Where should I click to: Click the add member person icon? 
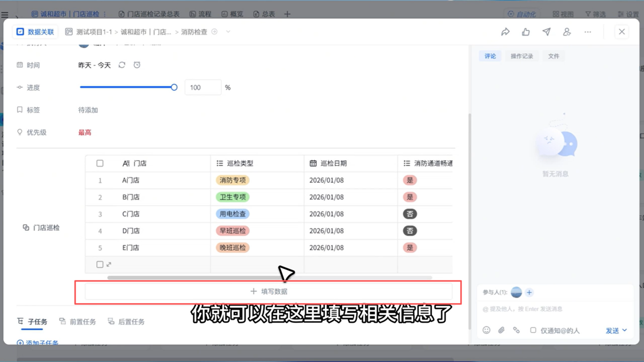[x=567, y=32]
